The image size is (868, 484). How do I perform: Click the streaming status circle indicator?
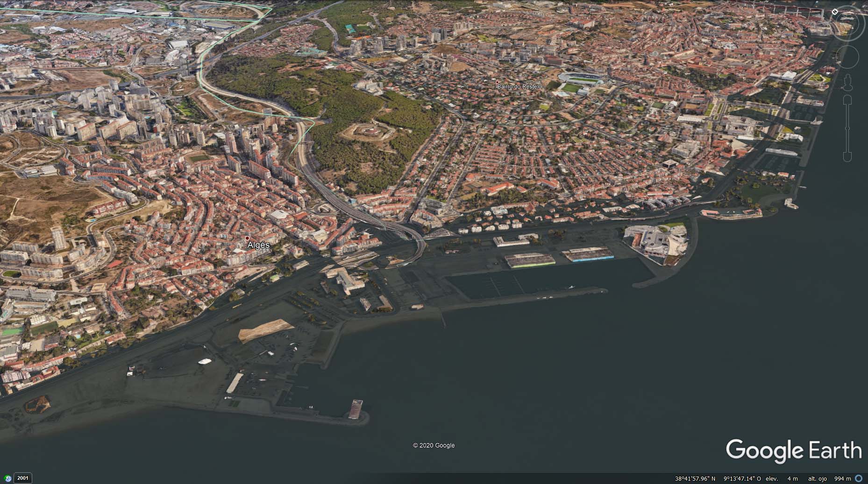pos(859,478)
